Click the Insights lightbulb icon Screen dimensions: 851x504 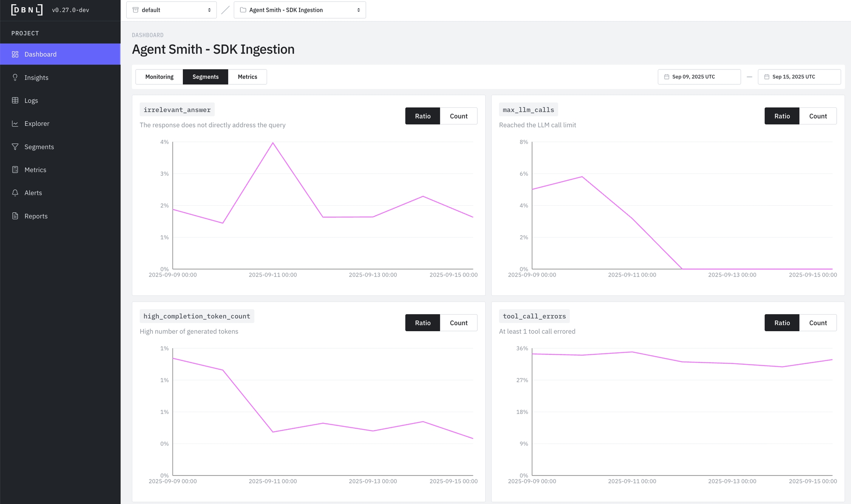15,77
